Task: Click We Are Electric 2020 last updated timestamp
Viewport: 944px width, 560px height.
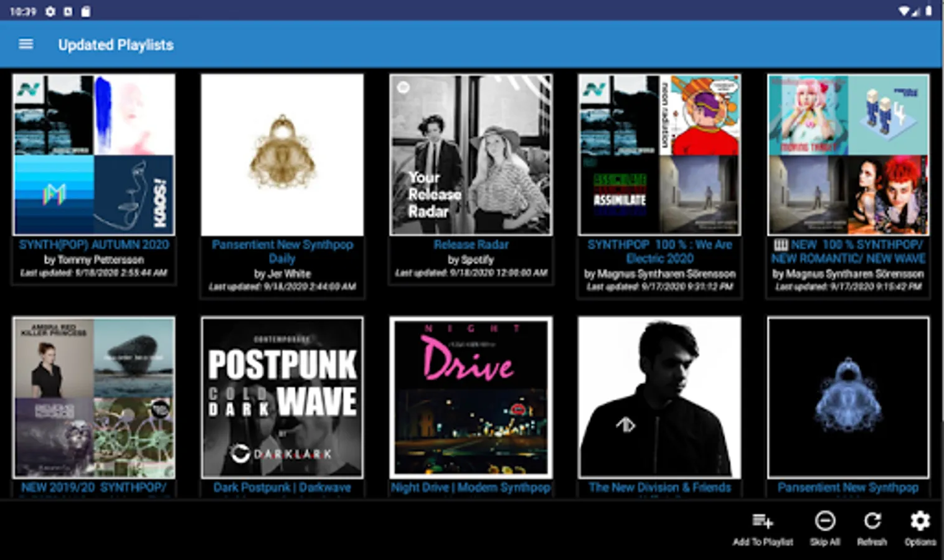Action: coord(659,287)
